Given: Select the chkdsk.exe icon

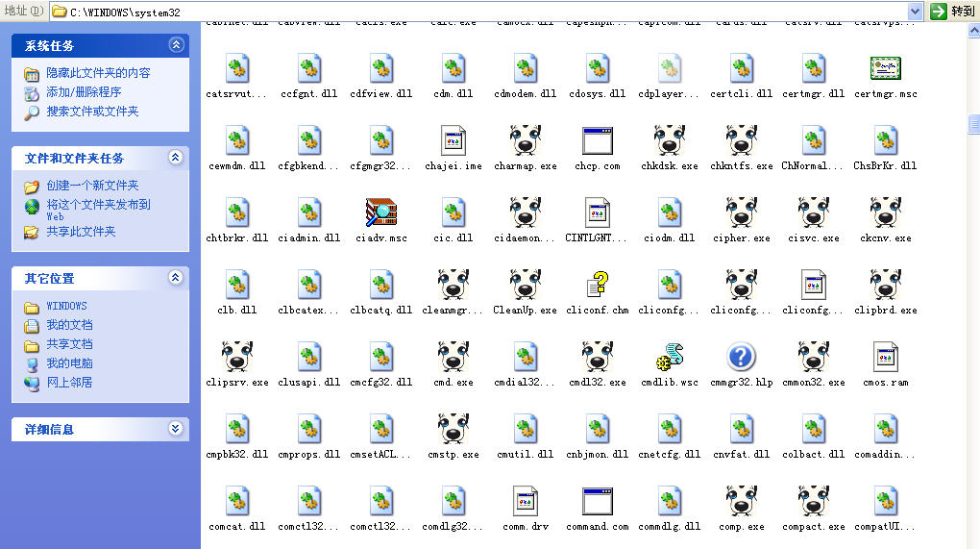Looking at the screenshot, I should 670,140.
